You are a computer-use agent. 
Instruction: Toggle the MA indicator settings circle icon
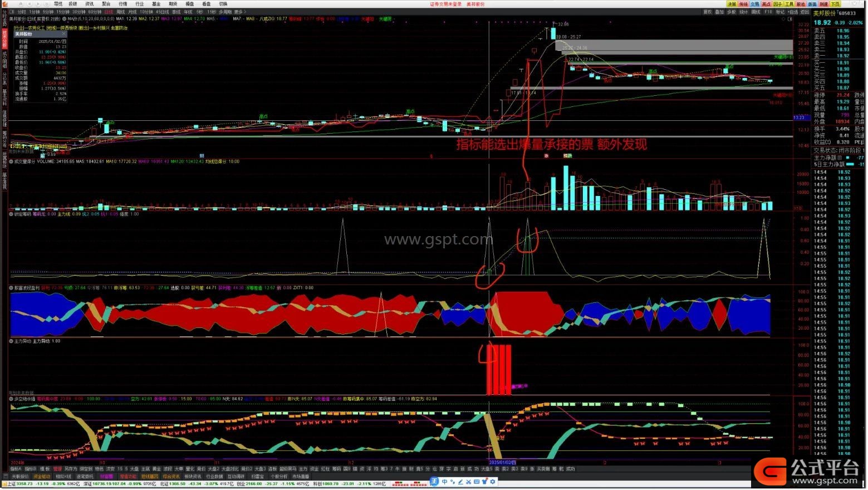coord(65,18)
